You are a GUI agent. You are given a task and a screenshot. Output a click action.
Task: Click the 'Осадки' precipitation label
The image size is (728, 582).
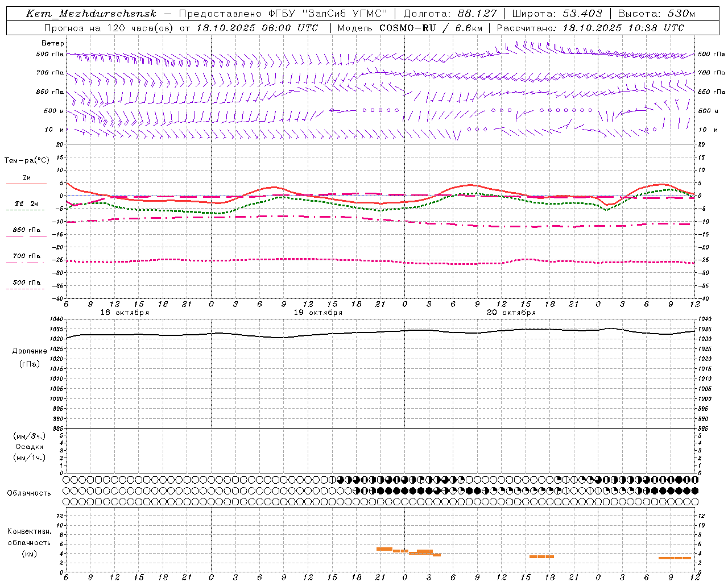point(30,447)
